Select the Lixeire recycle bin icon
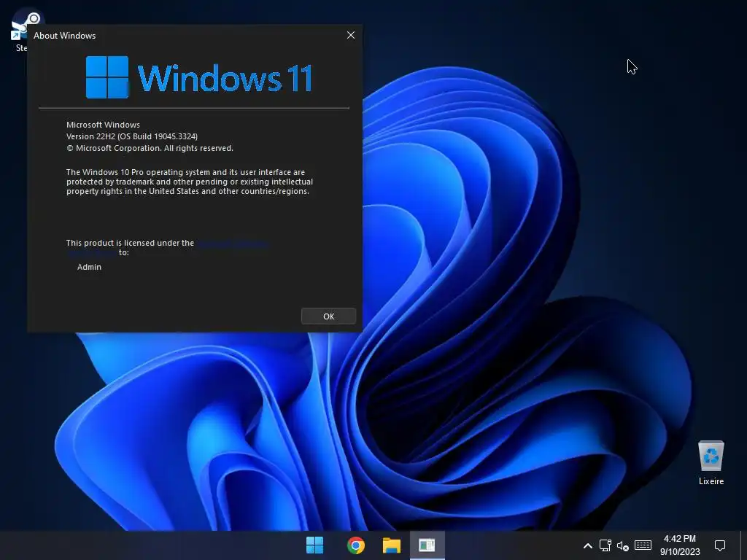The image size is (747, 560). [x=711, y=462]
